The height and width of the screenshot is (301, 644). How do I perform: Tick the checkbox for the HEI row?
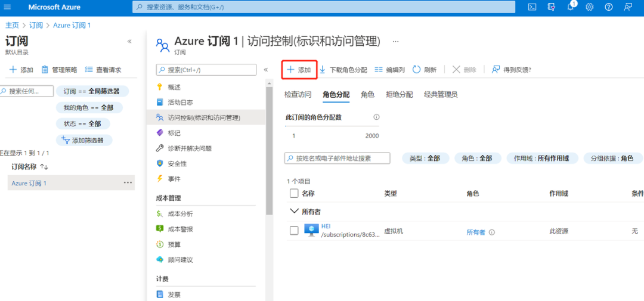point(294,231)
